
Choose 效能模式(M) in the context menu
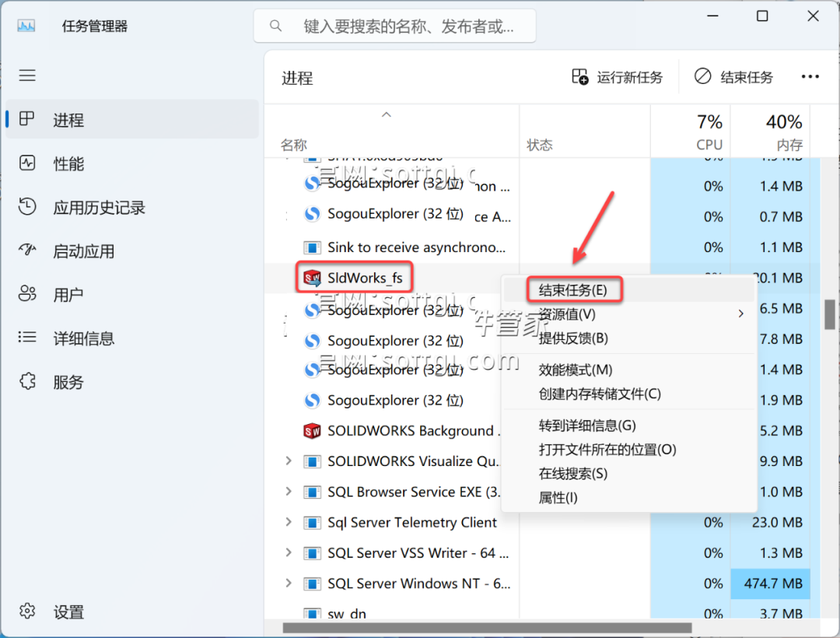pos(629,370)
